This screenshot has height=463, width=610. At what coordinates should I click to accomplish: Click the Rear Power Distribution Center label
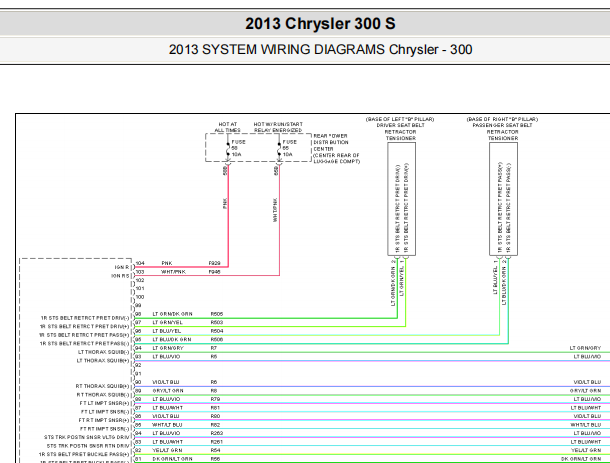(337, 149)
